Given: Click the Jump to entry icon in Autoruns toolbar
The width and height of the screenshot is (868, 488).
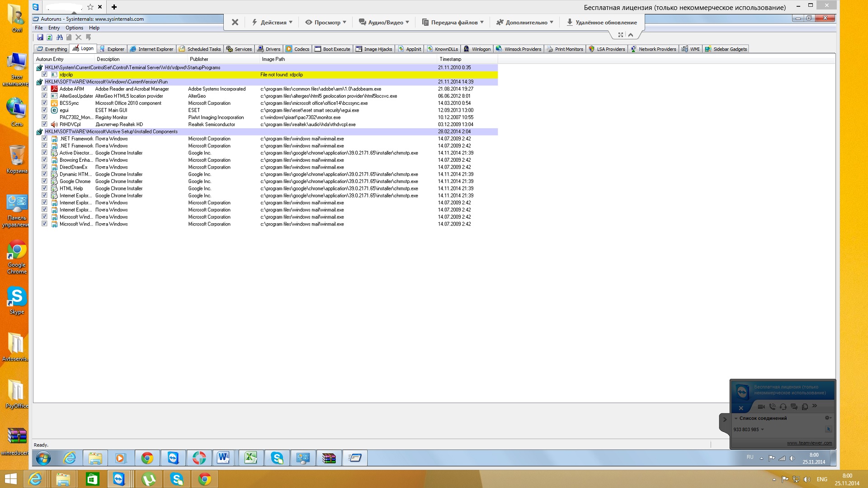Looking at the screenshot, I should tap(89, 38).
